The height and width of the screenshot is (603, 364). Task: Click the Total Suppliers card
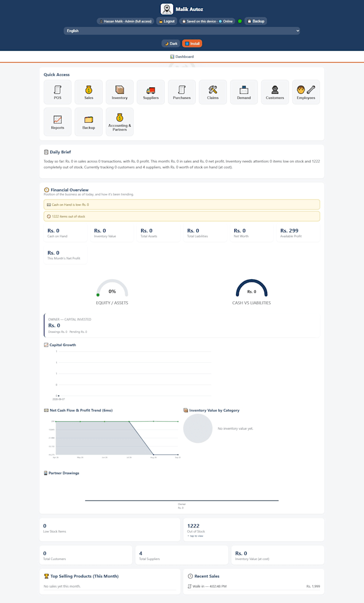pyautogui.click(x=181, y=555)
